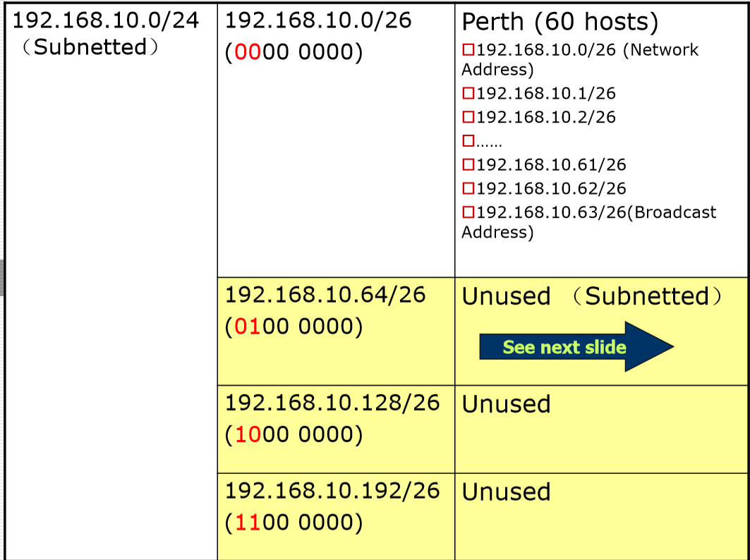Image resolution: width=750 pixels, height=560 pixels.
Task: Click the red bullet beside the dotted ellipsis line
Action: point(468,141)
